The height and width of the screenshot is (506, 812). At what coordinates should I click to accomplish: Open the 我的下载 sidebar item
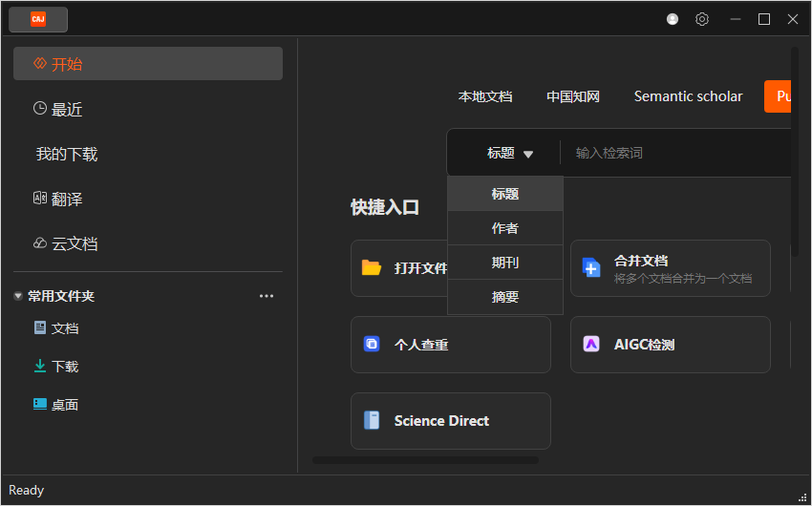(x=147, y=154)
